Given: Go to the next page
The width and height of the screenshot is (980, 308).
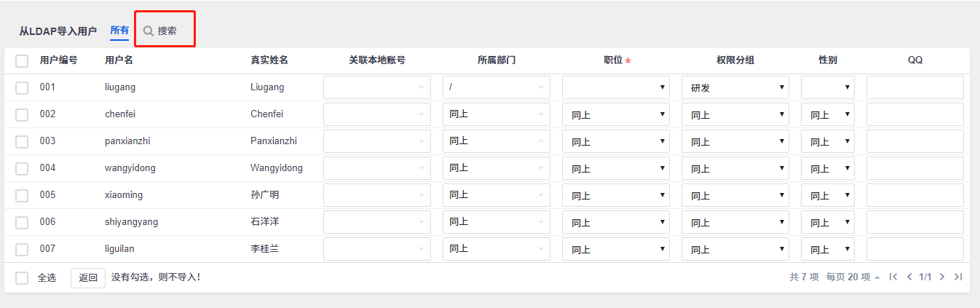Looking at the screenshot, I should coord(942,277).
